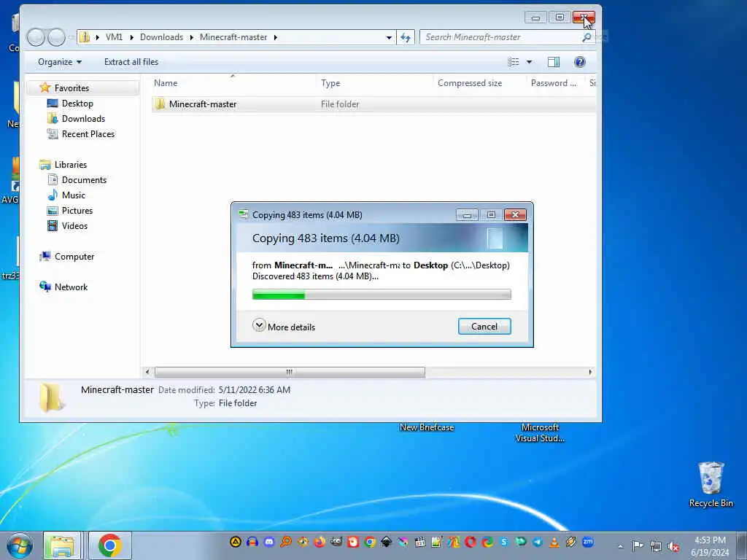Click the scrollbar left arrow
Image resolution: width=747 pixels, height=560 pixels.
coord(147,372)
